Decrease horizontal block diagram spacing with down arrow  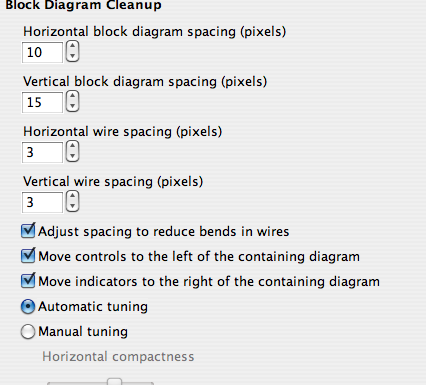tap(72, 56)
